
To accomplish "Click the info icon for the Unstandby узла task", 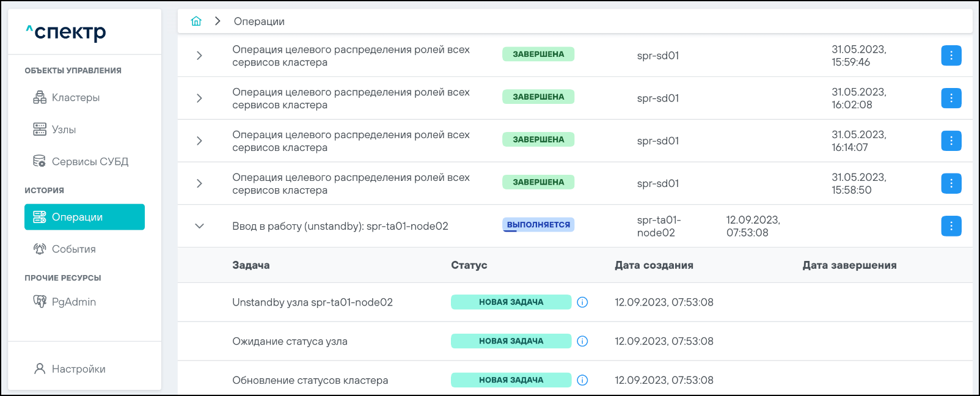I will (582, 302).
